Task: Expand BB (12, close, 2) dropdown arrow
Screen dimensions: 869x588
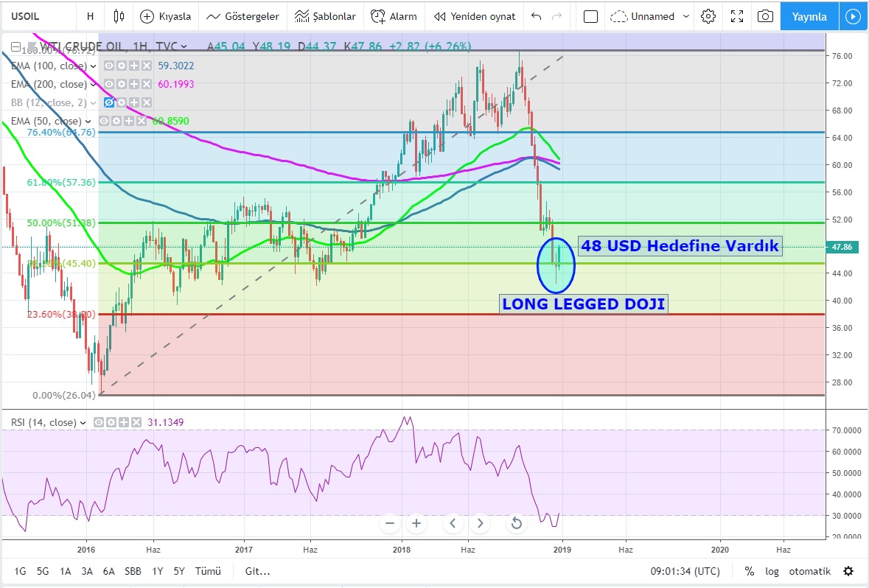Action: [93, 102]
